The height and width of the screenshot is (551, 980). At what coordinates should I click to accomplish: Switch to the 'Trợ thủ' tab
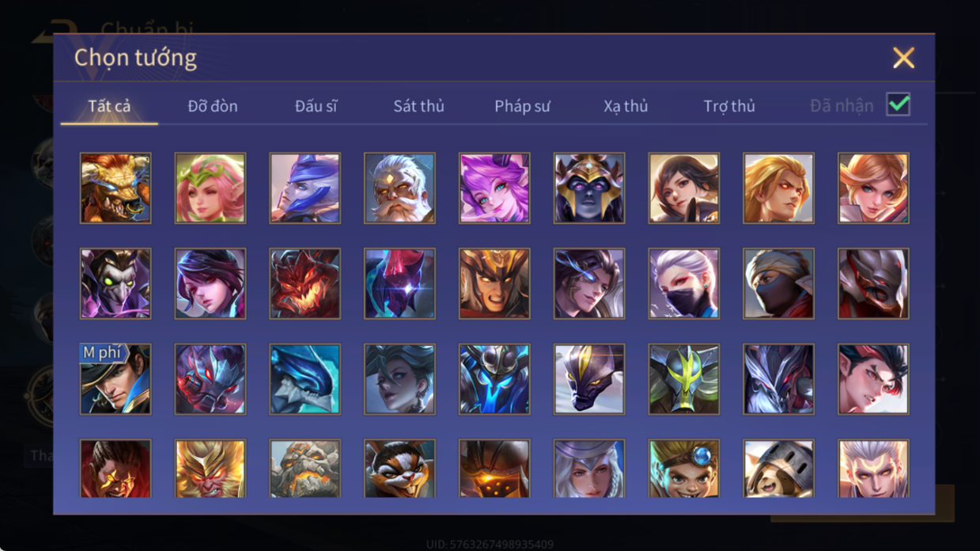(729, 106)
